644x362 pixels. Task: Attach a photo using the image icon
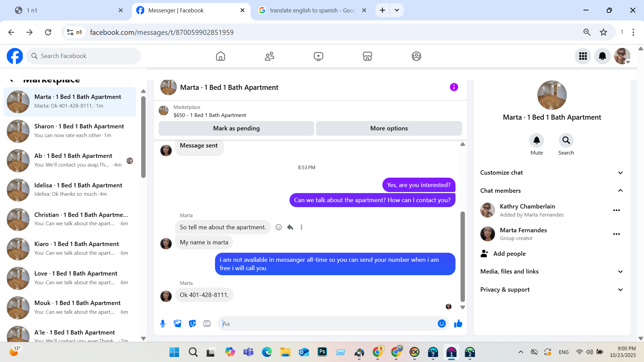(x=177, y=323)
